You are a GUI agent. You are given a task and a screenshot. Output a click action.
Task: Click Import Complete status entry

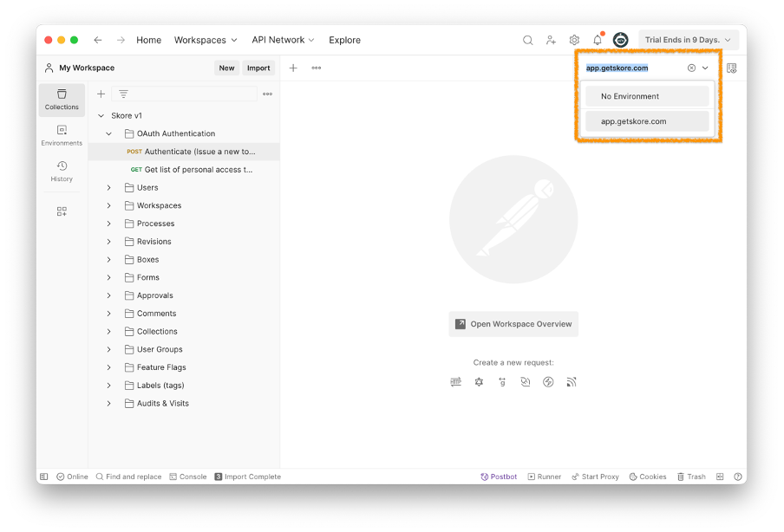(x=247, y=477)
